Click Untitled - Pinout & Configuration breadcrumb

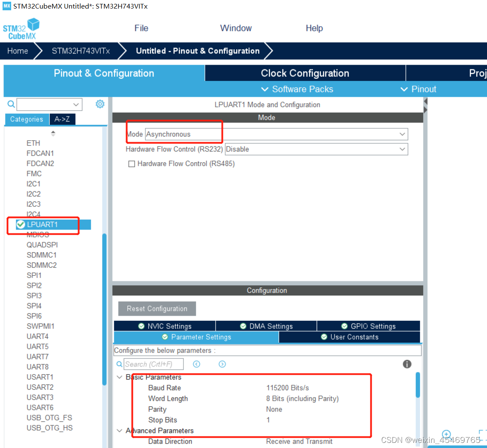tap(198, 51)
